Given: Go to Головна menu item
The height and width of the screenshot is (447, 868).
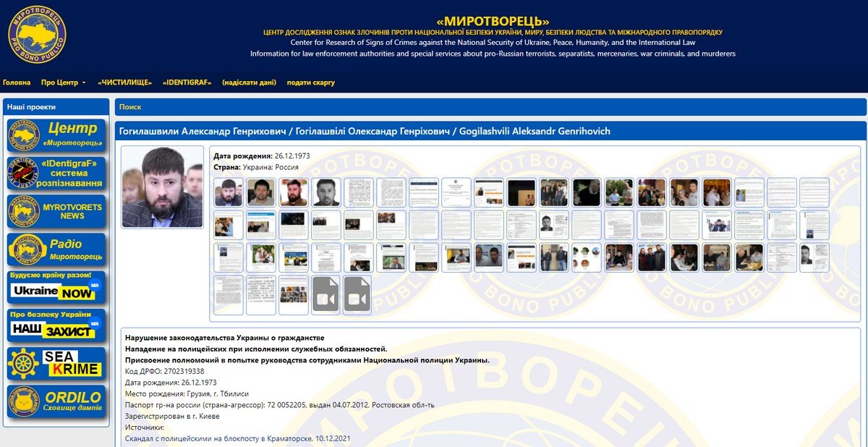Looking at the screenshot, I should pos(17,82).
